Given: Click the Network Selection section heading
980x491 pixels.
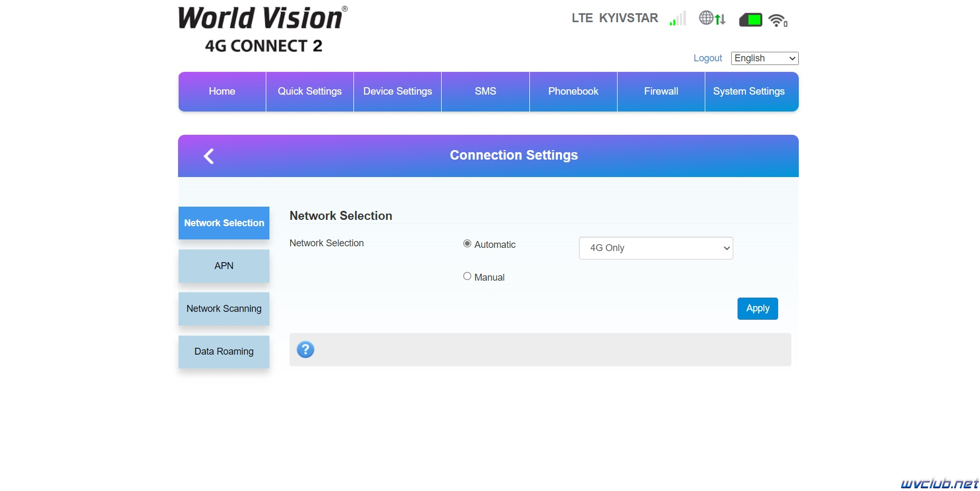Looking at the screenshot, I should 341,216.
